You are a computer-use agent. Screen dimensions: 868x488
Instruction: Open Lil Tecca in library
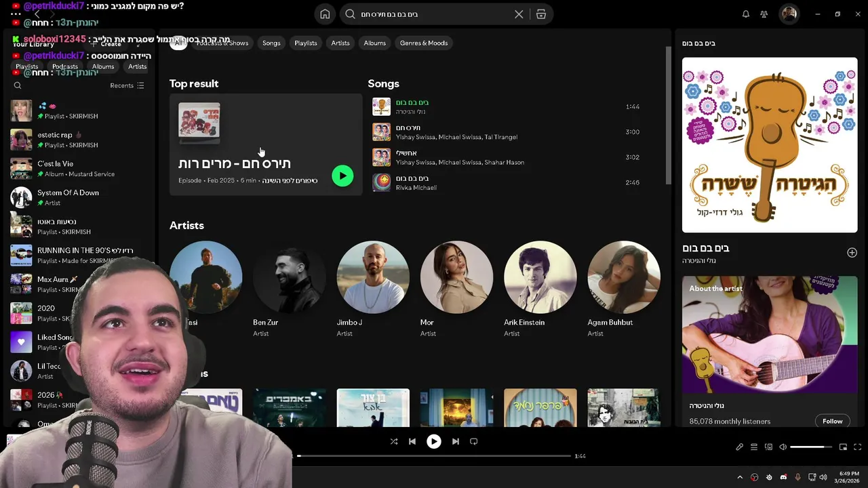pos(41,371)
